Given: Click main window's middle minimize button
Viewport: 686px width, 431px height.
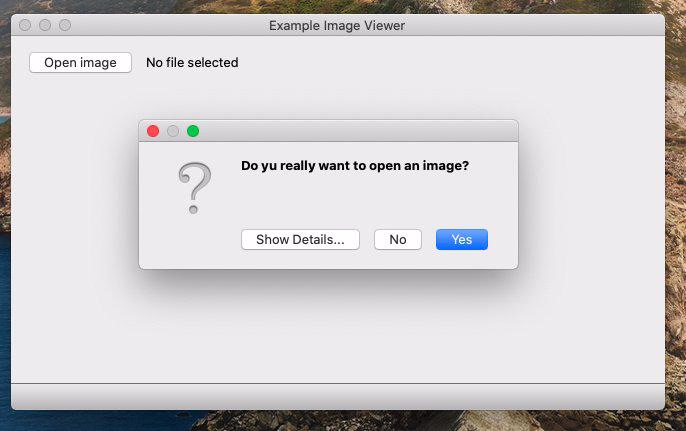Looking at the screenshot, I should (45, 25).
